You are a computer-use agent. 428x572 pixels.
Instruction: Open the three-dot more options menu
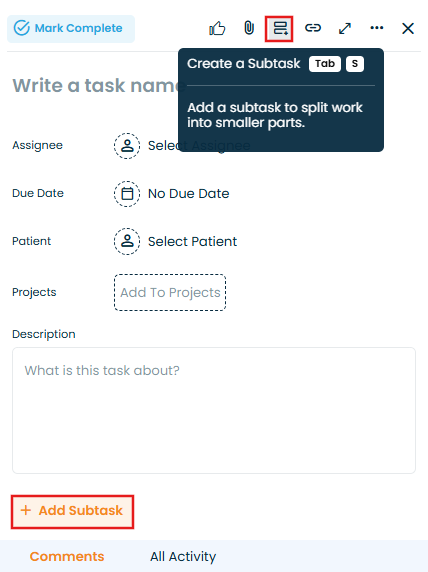click(377, 28)
